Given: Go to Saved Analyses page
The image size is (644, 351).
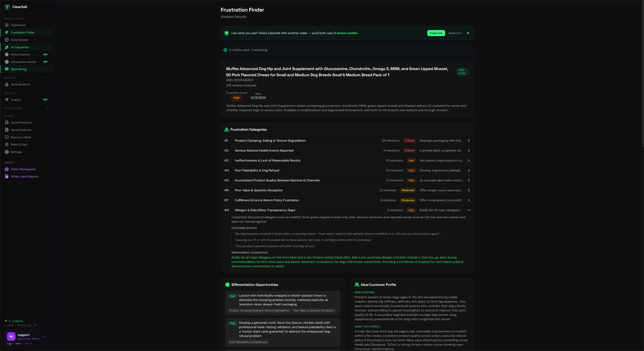Looking at the screenshot, I should point(21,130).
